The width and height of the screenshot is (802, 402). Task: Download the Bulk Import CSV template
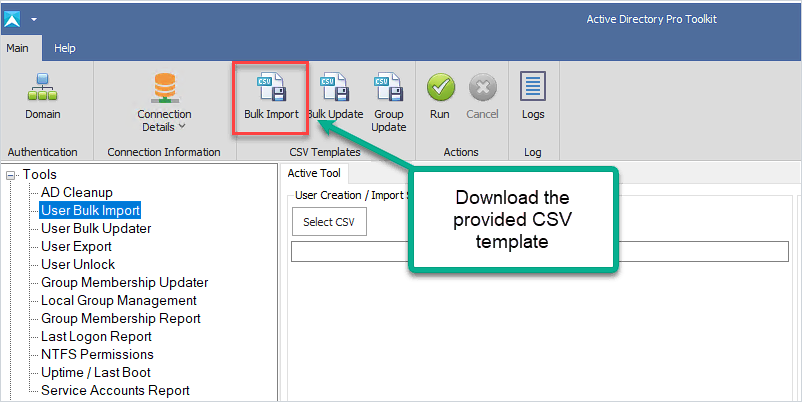pos(271,96)
